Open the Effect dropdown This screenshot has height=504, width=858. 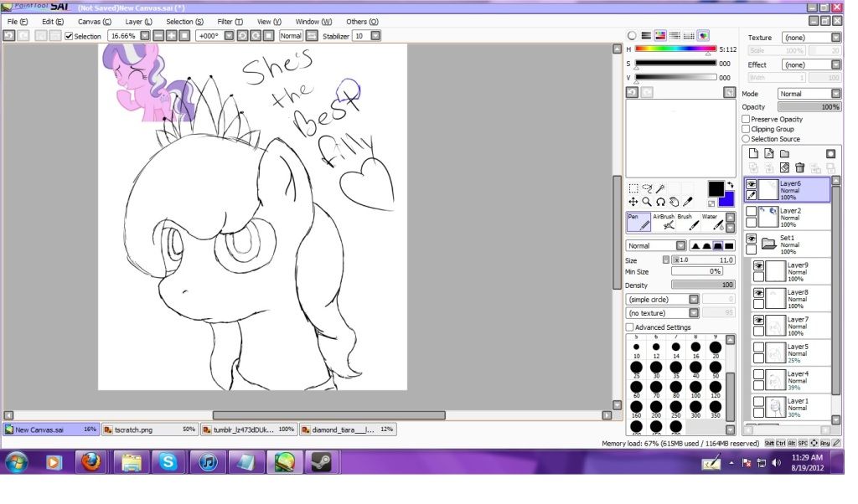tap(835, 64)
